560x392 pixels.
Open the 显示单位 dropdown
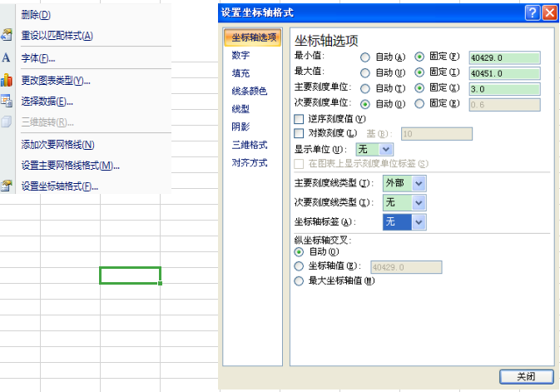coord(374,149)
